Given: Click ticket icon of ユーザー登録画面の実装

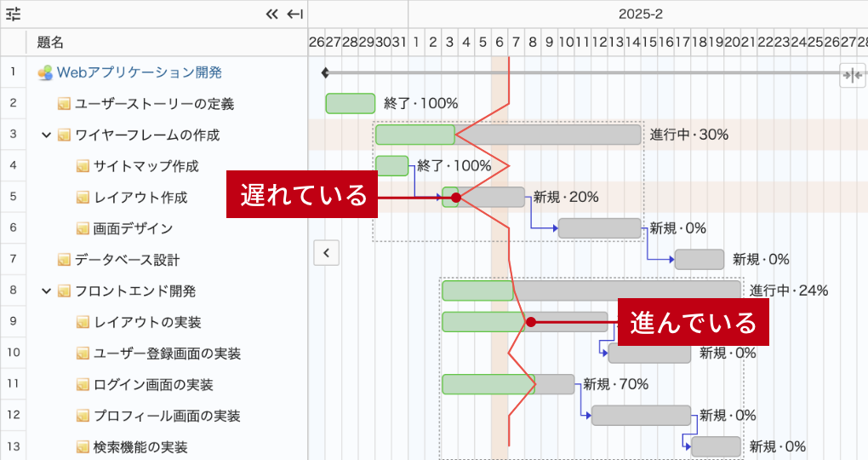Looking at the screenshot, I should tap(83, 353).
